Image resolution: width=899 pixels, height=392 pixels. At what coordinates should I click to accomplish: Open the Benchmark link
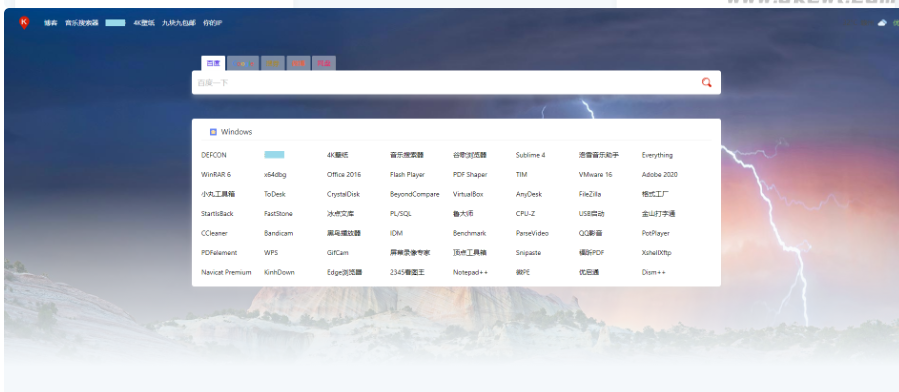[470, 233]
